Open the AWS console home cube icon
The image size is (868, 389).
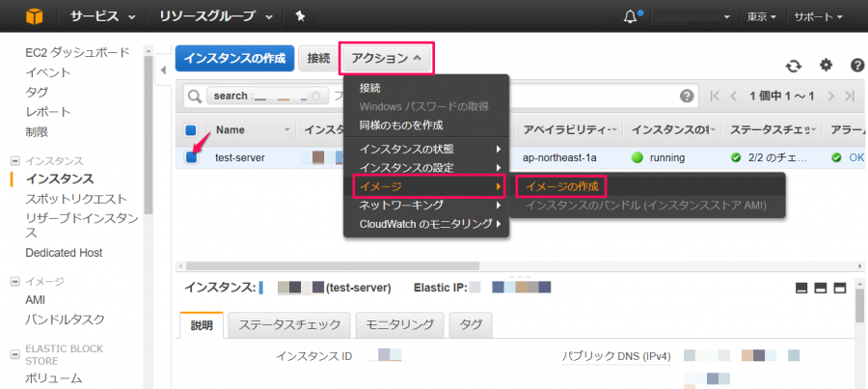(33, 16)
